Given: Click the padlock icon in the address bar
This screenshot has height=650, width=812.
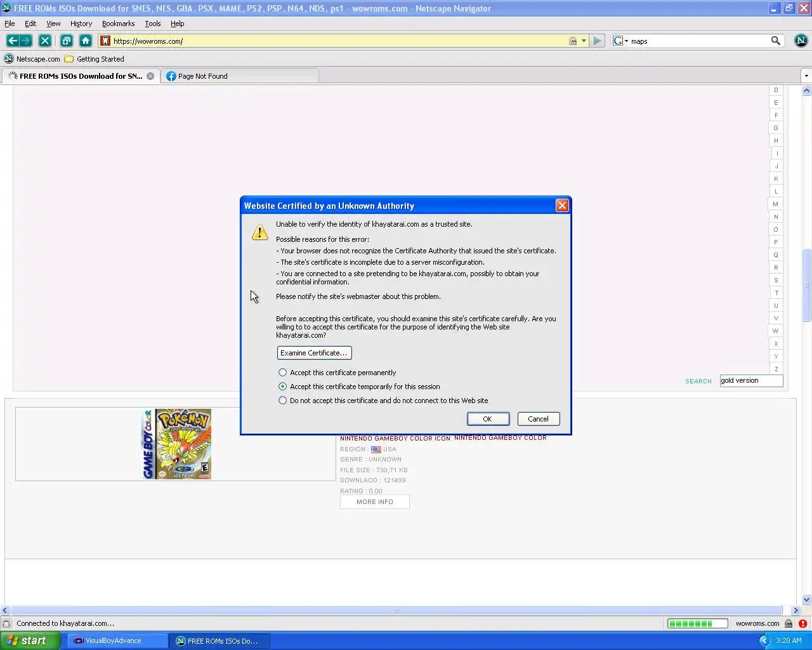Looking at the screenshot, I should (573, 41).
